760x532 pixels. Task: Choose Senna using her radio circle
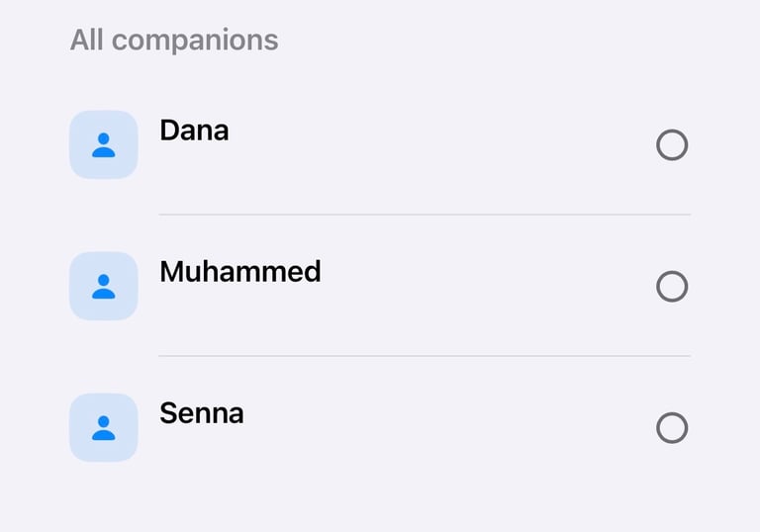(x=672, y=428)
